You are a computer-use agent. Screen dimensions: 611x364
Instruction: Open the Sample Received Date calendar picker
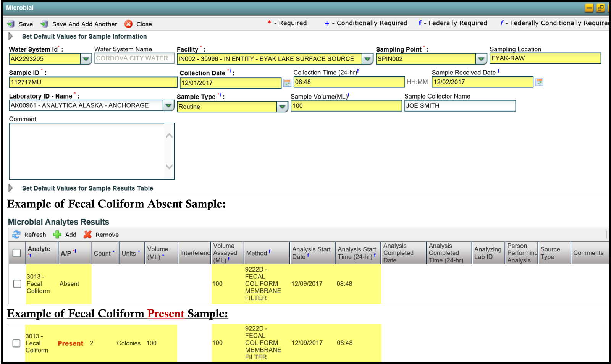(539, 82)
